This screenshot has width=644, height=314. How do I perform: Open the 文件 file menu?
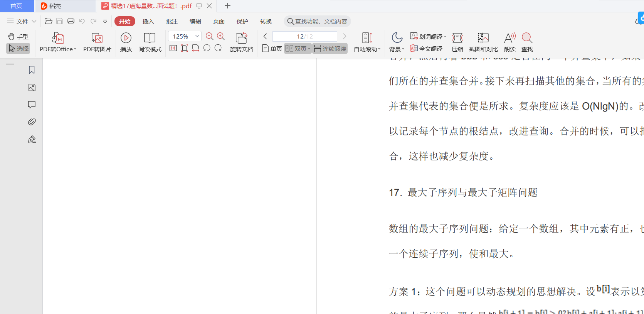(18, 21)
